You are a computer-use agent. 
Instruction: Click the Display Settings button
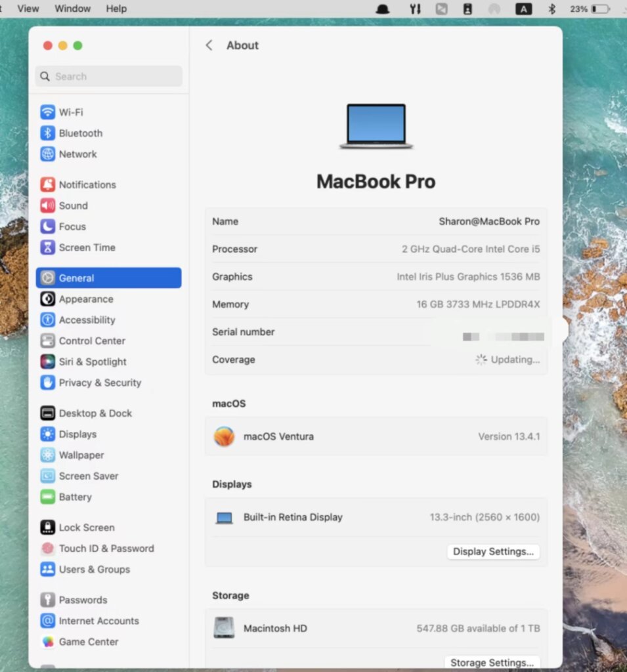coord(493,551)
